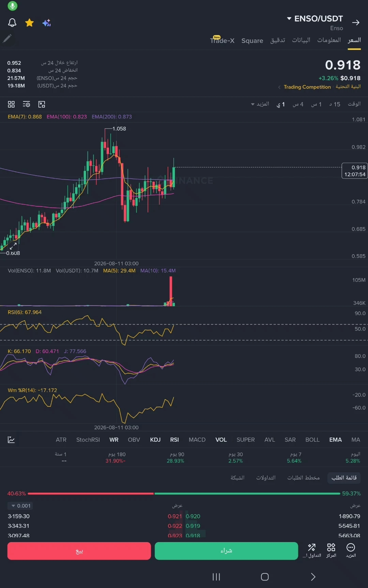This screenshot has width=368, height=588.
Task: Switch to the Square tab
Action: 252,40
